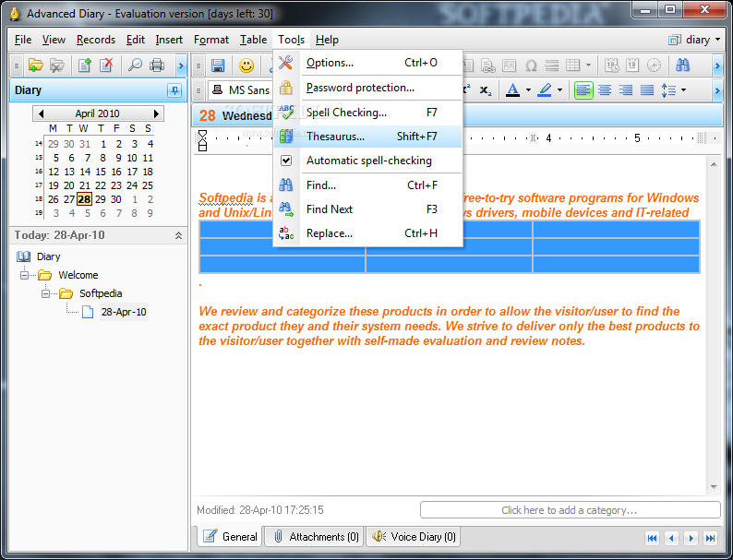This screenshot has height=560, width=733.
Task: Insert current date calendar icon
Action: [632, 66]
